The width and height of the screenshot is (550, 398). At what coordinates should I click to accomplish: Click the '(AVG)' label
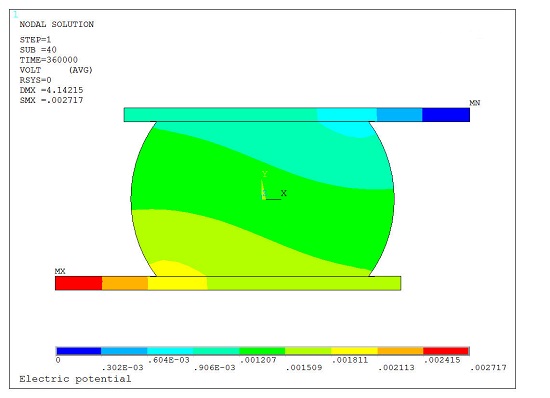81,70
